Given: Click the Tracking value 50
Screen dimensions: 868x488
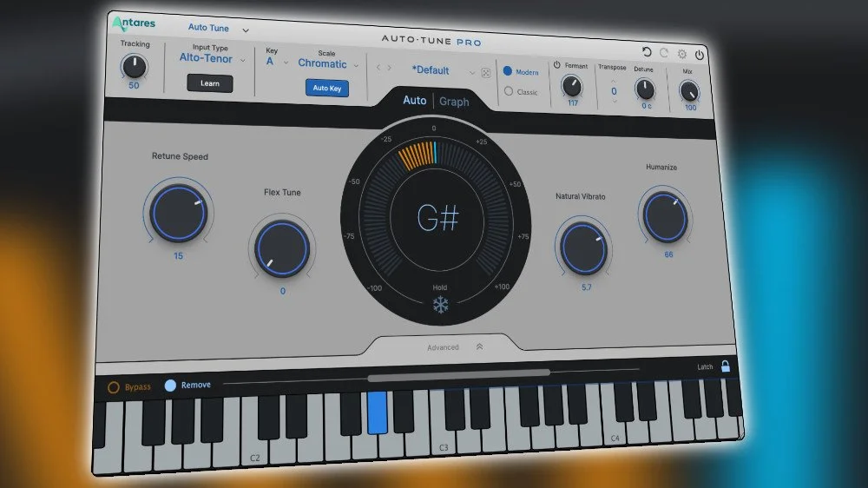Looking at the screenshot, I should point(134,85).
